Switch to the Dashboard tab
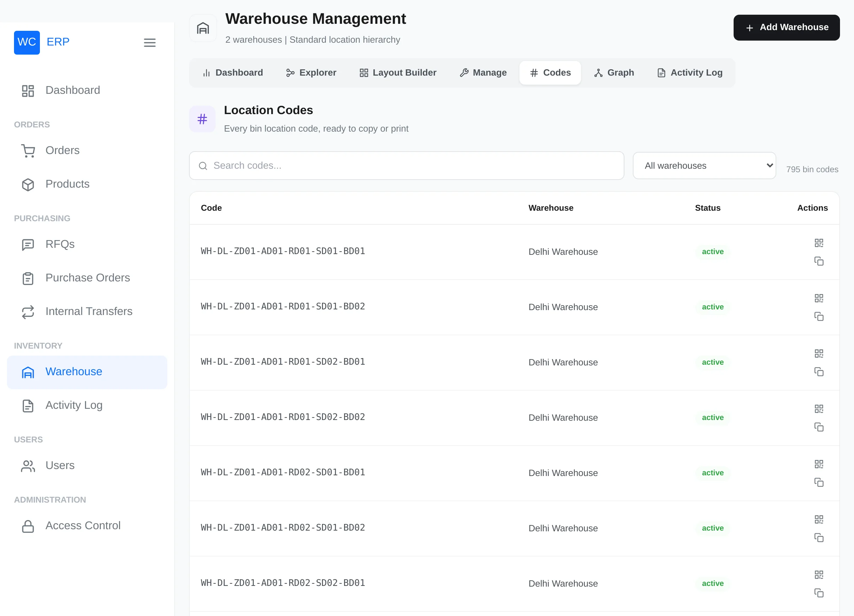Image resolution: width=854 pixels, height=616 pixels. (233, 73)
